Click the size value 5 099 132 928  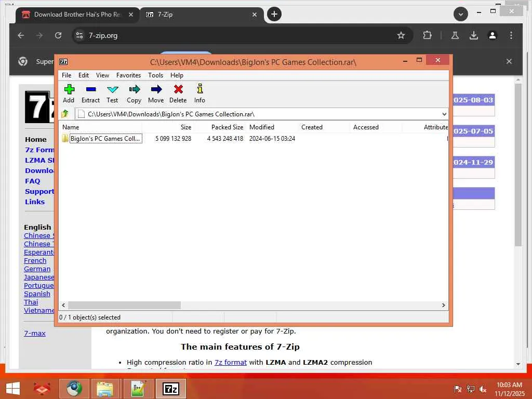tap(173, 138)
